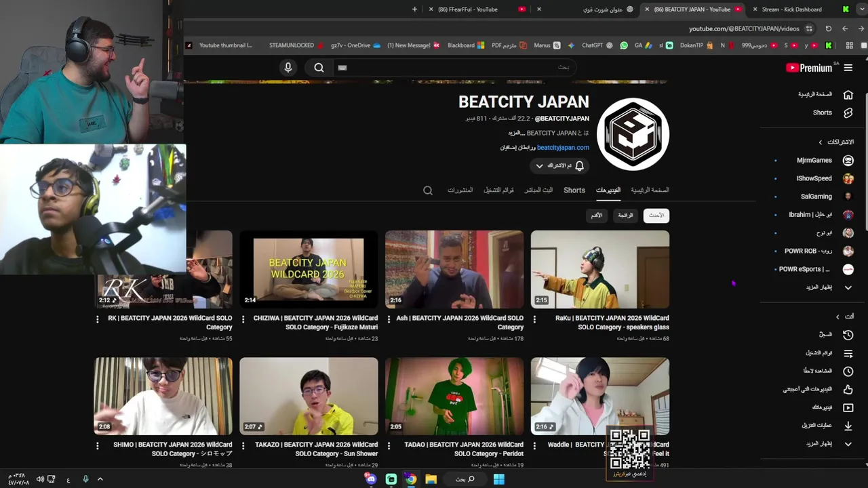The width and height of the screenshot is (868, 488).
Task: Open options menu for SHIMO video
Action: (x=98, y=445)
